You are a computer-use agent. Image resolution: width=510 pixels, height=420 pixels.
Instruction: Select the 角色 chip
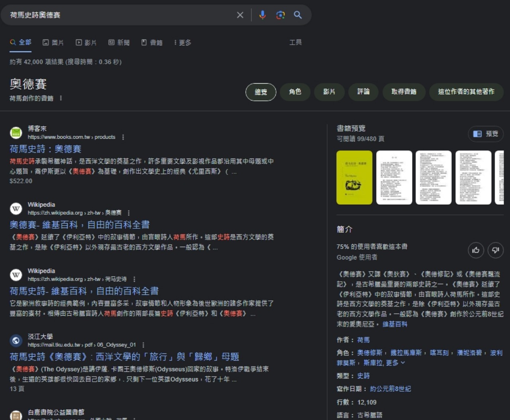[295, 92]
